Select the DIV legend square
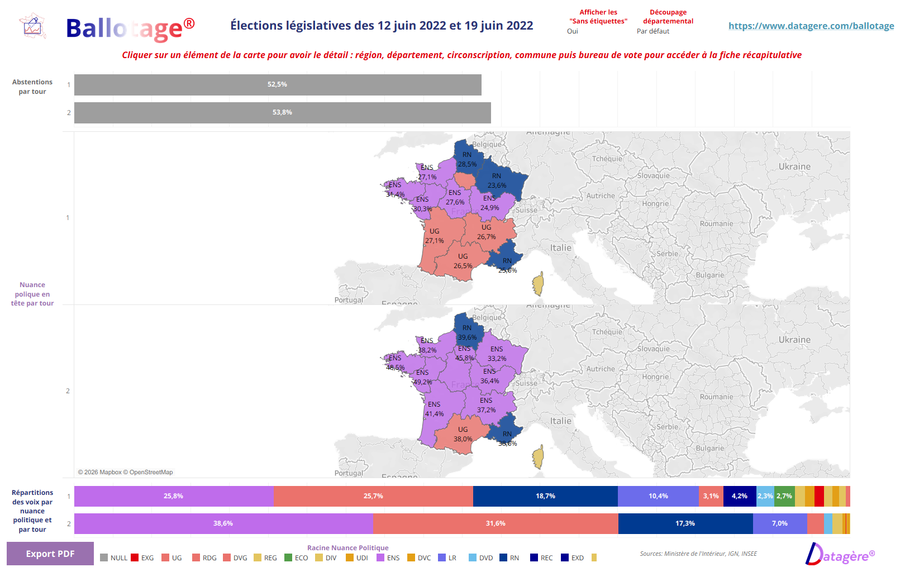The width and height of the screenshot is (924, 572). coord(318,557)
